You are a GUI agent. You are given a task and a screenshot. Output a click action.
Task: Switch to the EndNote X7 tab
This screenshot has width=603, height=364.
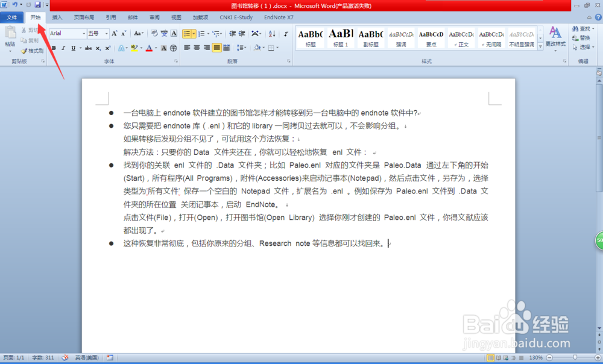[x=279, y=17]
